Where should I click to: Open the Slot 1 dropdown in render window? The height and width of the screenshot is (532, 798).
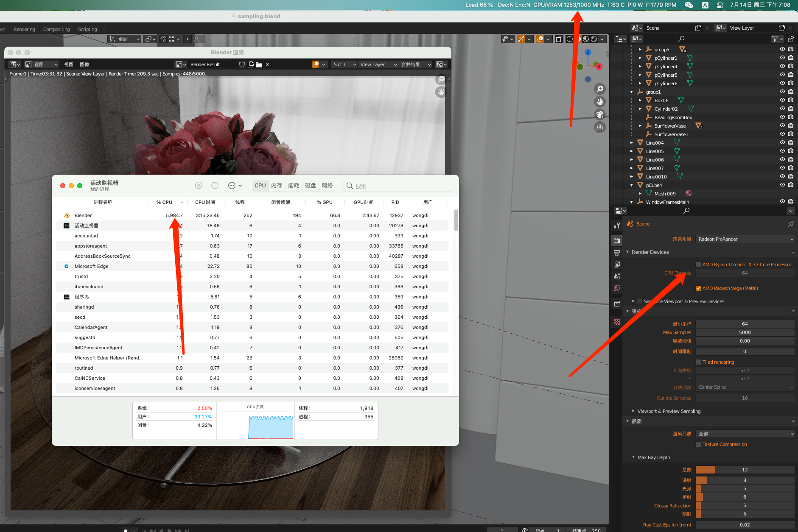(x=344, y=64)
